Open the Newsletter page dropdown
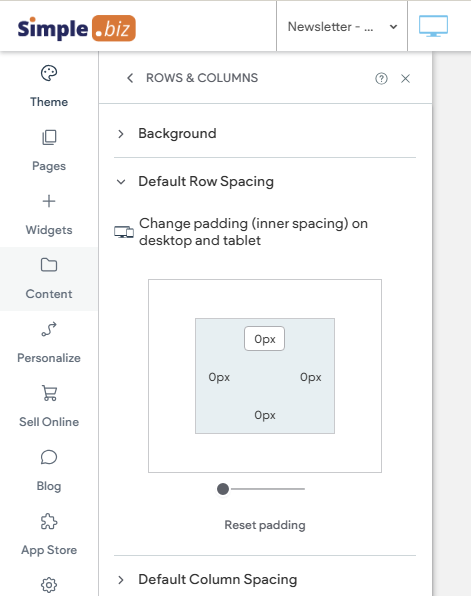 pos(342,27)
